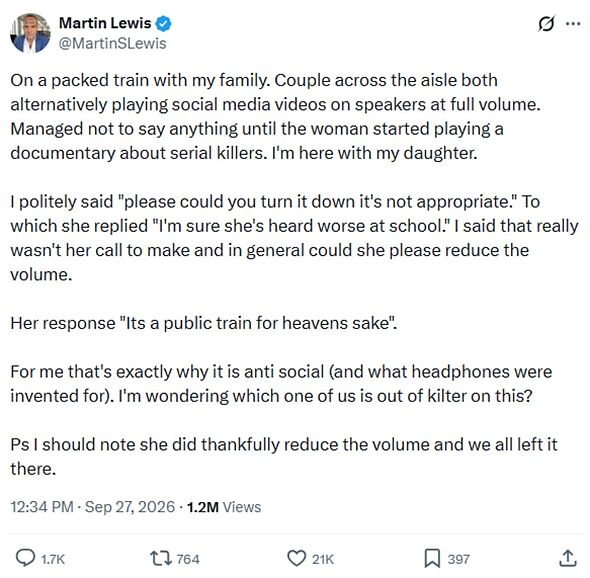
Task: Open the 1.2M Views analytics
Action: tap(224, 507)
